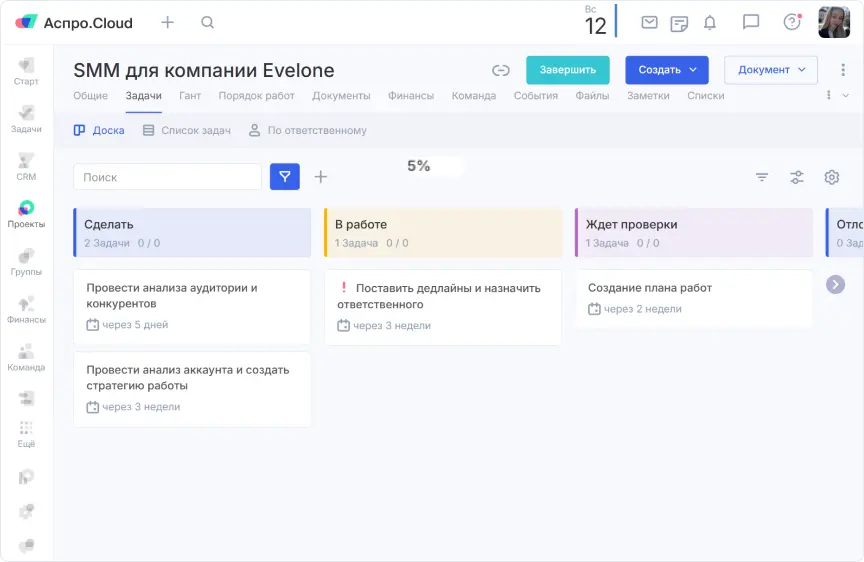Open the mail icon in top bar

pos(649,22)
